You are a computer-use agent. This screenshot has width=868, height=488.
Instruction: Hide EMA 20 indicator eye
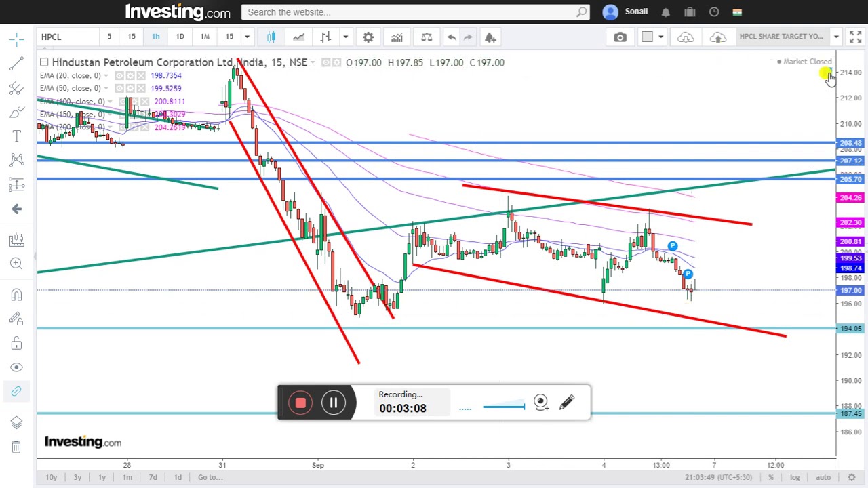(x=119, y=75)
